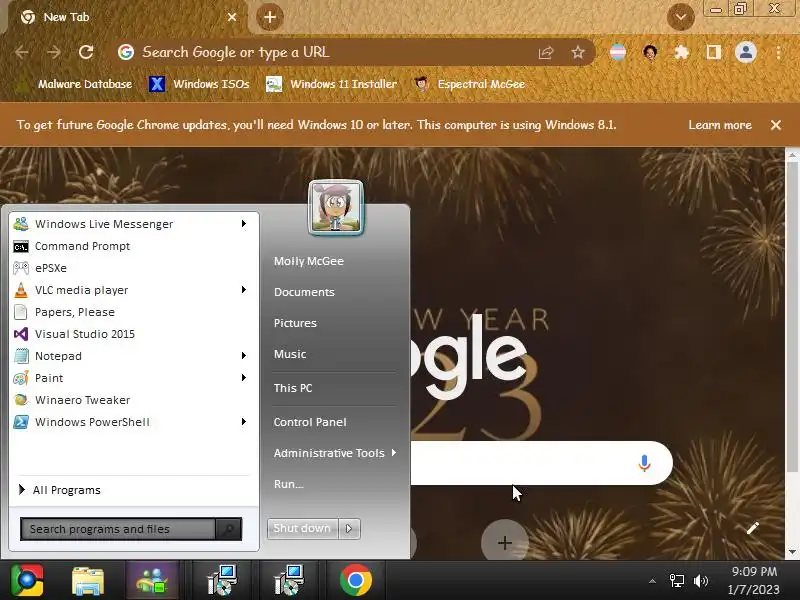Click the Start menu search magnifier icon
Screen dimensions: 800x600
(x=229, y=529)
